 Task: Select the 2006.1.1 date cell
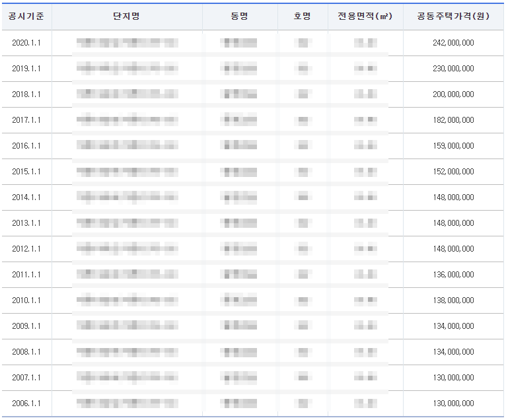click(x=26, y=403)
